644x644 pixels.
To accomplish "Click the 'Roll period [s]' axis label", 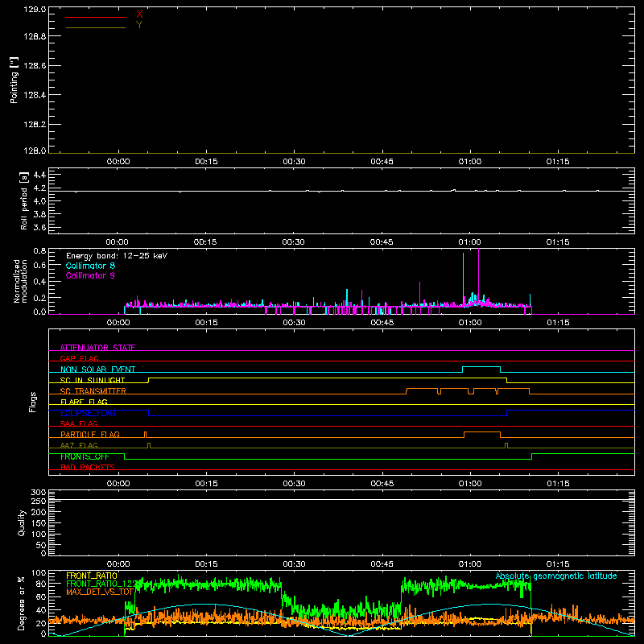I will [24, 200].
